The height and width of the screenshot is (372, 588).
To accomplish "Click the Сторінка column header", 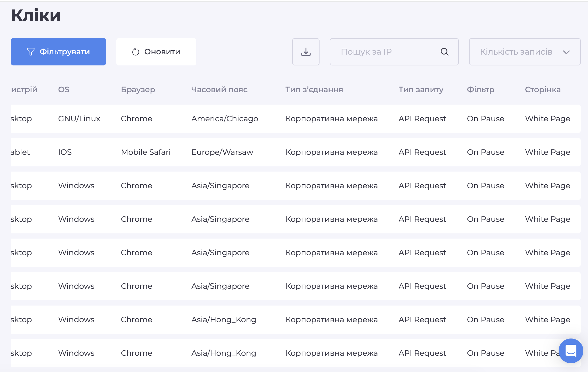I will [543, 90].
